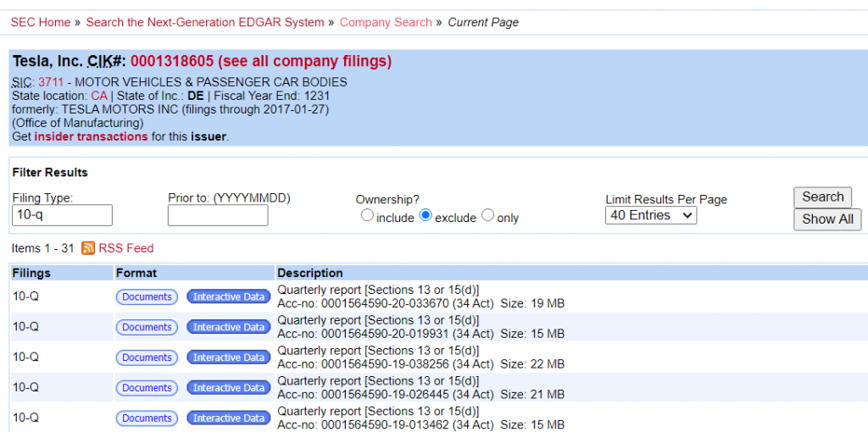Focus the Prior to date field
Image resolution: width=868 pixels, height=432 pixels.
[218, 215]
